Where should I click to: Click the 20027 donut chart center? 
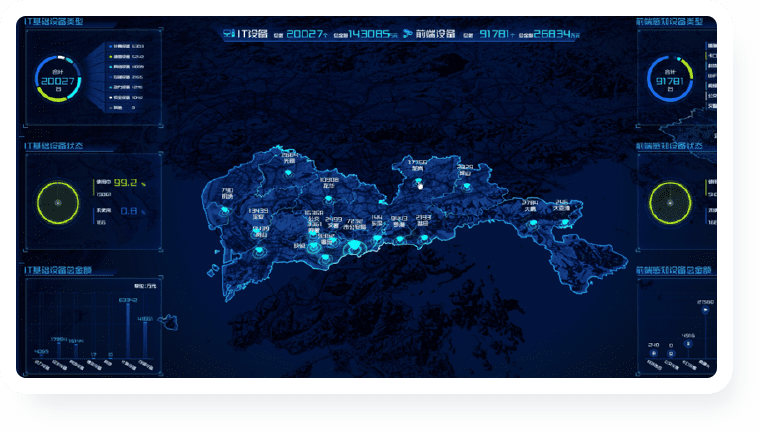pyautogui.click(x=58, y=79)
